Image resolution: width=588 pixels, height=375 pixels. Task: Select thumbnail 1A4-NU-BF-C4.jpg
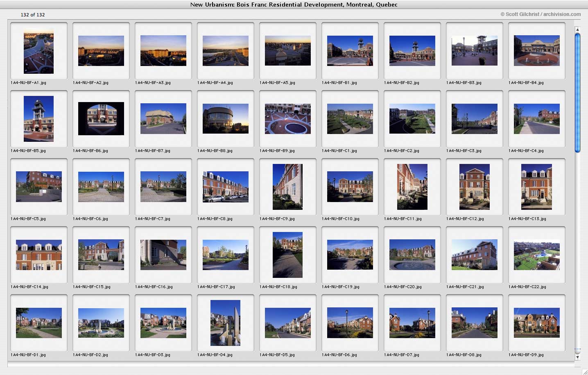tap(537, 119)
